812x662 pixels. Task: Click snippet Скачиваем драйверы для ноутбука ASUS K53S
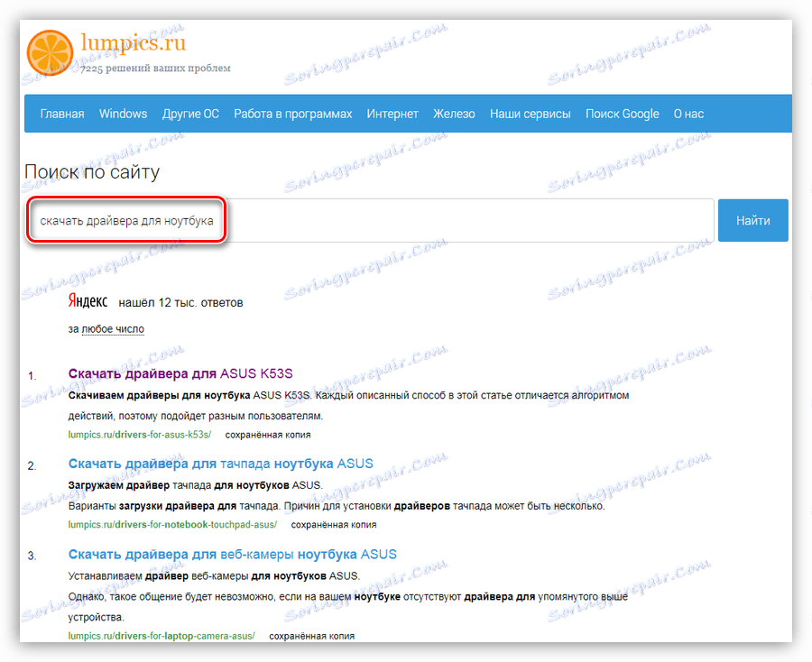[x=189, y=395]
